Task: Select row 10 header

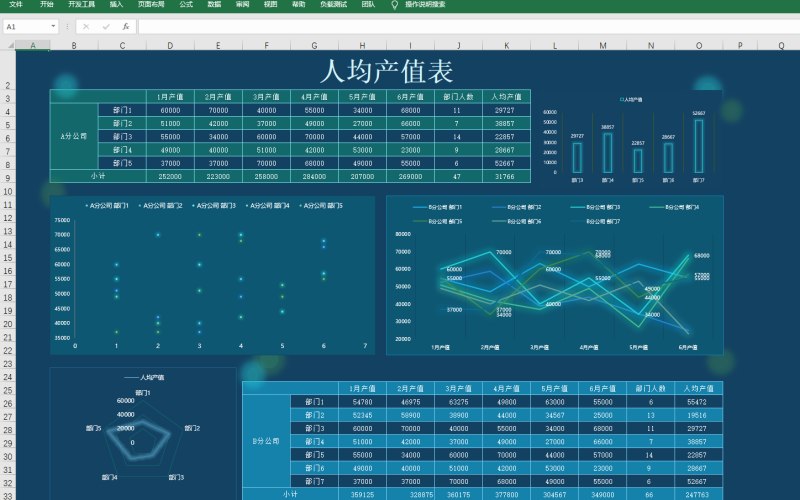Action: point(8,191)
